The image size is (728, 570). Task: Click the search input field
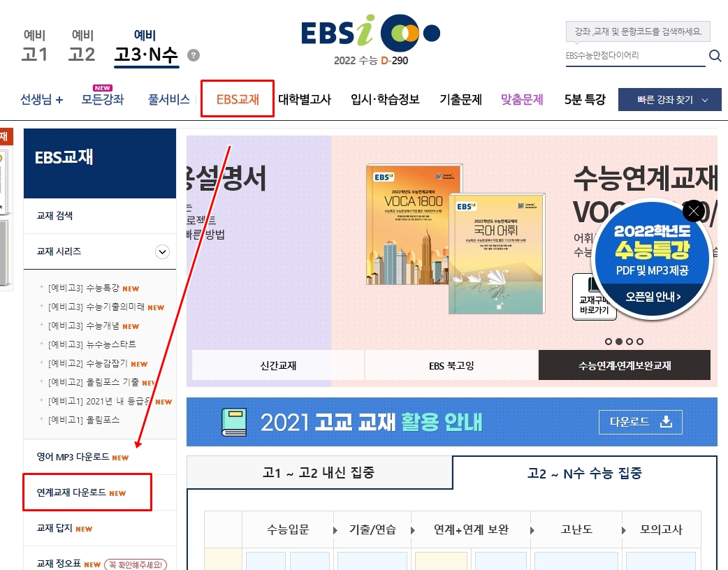point(635,56)
